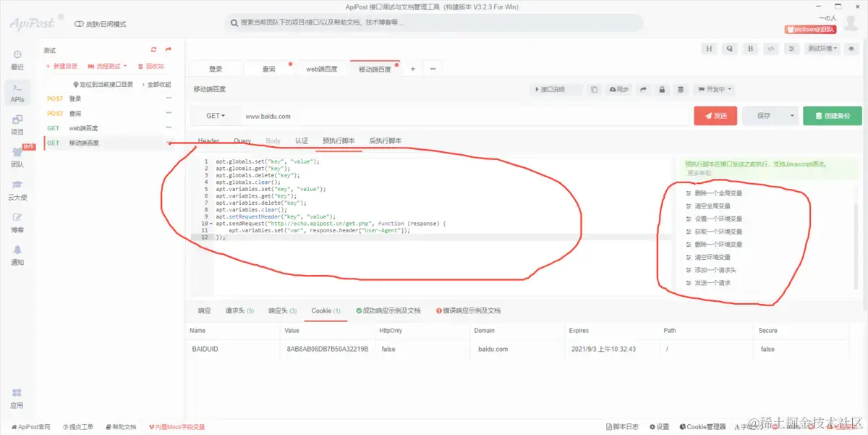
Task: Open the 响应头 (3) response tab
Action: click(x=283, y=311)
